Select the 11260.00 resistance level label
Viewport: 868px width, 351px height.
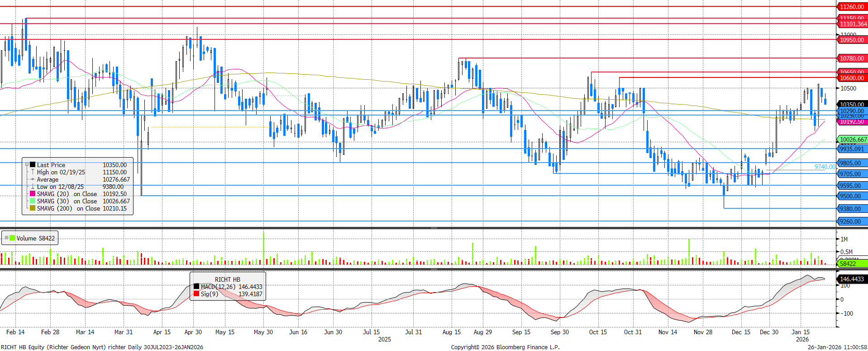point(852,7)
